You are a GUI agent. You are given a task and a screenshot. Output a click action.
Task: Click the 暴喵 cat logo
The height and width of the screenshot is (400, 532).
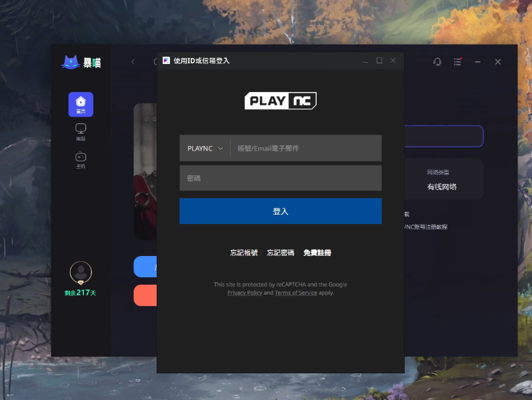click(71, 63)
